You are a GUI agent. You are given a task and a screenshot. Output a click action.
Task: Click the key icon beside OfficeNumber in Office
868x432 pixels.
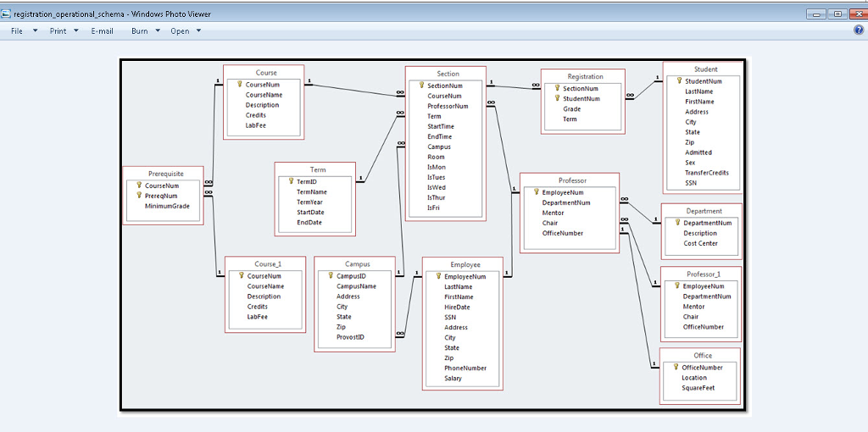click(676, 367)
